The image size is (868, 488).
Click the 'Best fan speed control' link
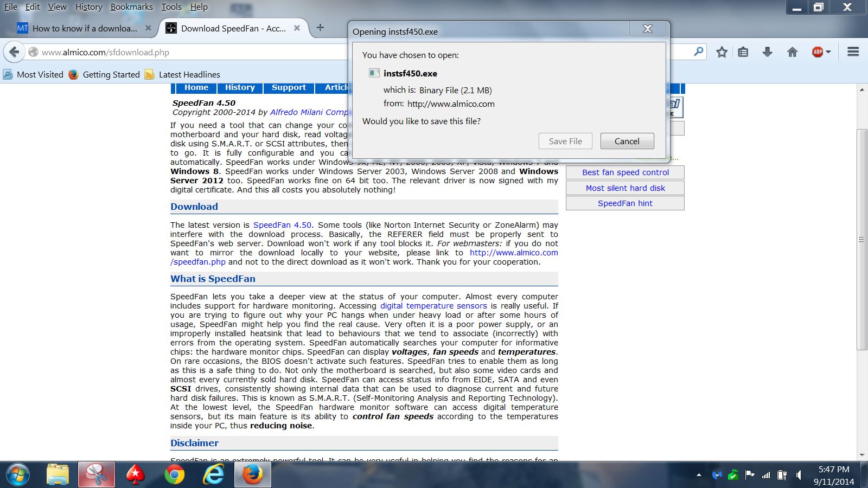pyautogui.click(x=625, y=172)
